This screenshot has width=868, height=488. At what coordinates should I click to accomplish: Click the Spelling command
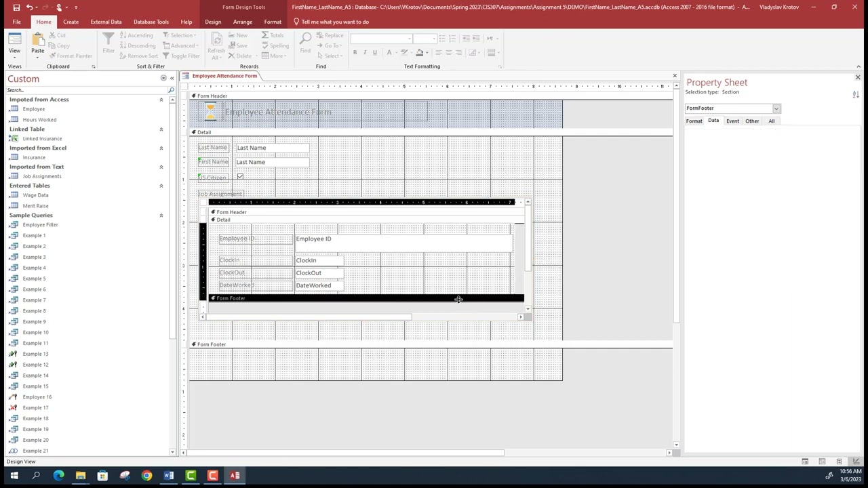pyautogui.click(x=275, y=45)
